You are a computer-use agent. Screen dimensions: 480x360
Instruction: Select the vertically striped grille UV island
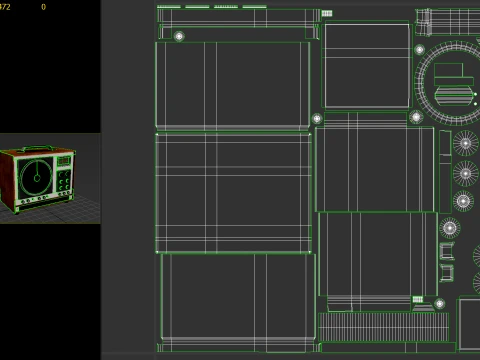tap(383, 327)
